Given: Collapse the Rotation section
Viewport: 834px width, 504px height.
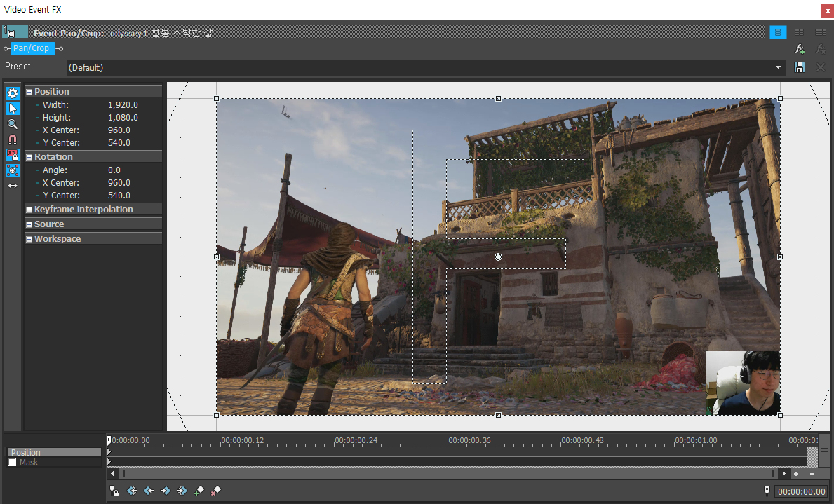Looking at the screenshot, I should (x=29, y=157).
